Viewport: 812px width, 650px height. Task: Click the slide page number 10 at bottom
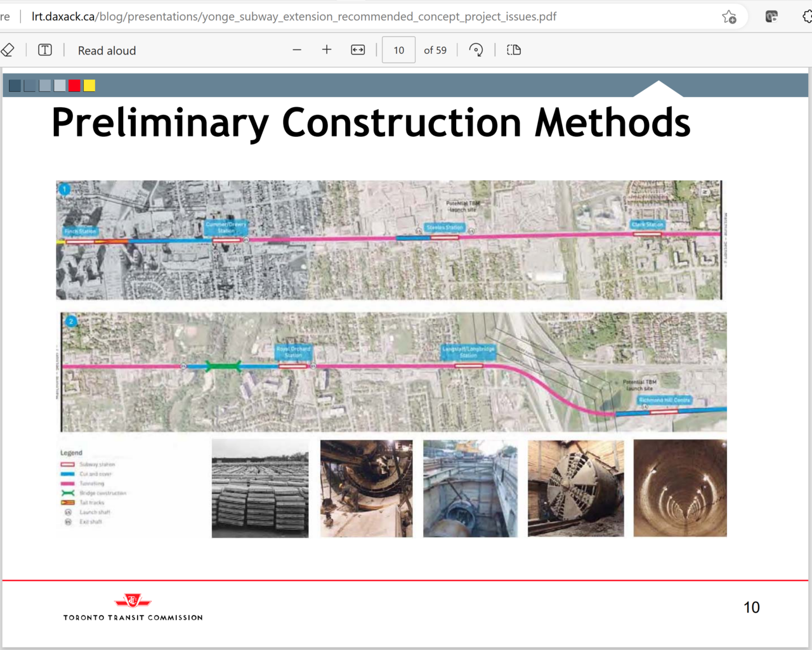(752, 608)
